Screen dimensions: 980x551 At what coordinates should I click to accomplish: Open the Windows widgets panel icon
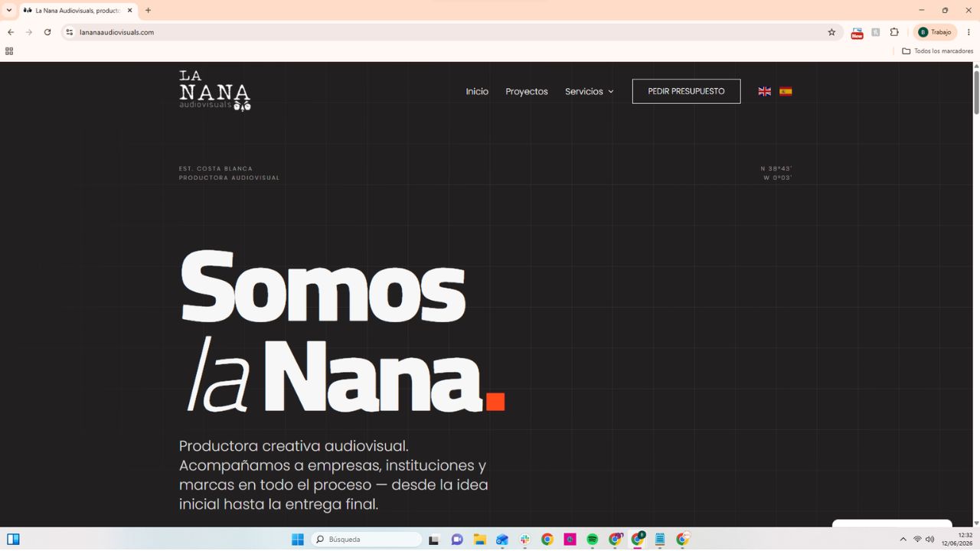click(13, 540)
